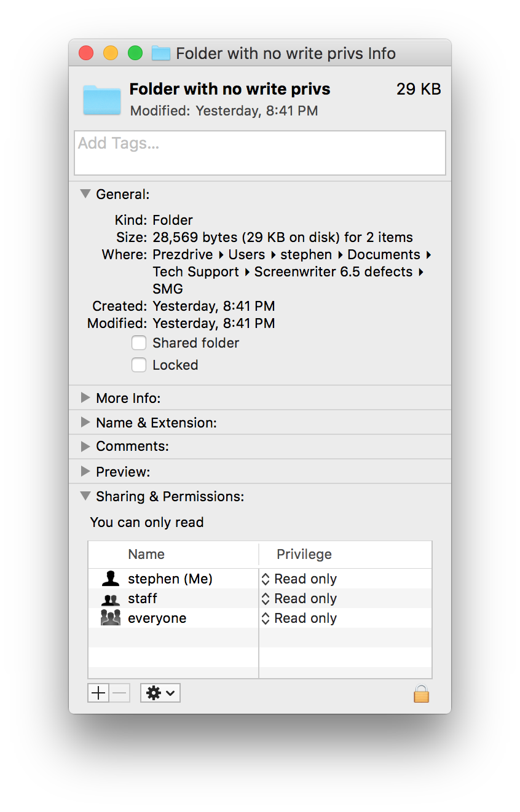Click into the Add Tags field

point(260,153)
